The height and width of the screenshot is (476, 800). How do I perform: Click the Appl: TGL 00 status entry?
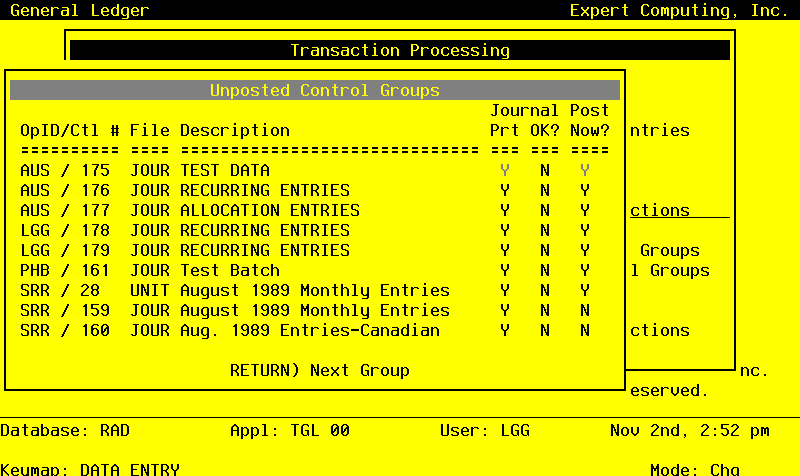click(x=290, y=431)
